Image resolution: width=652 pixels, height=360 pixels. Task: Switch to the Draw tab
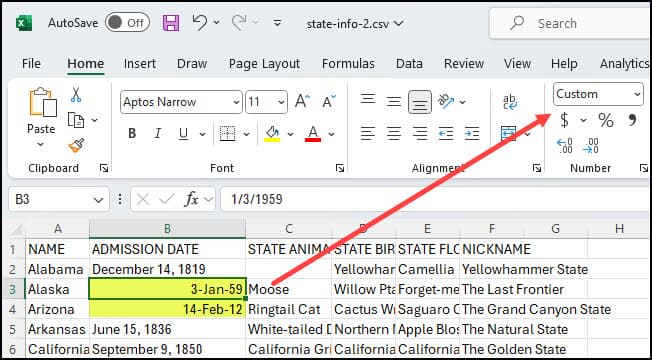[x=192, y=64]
